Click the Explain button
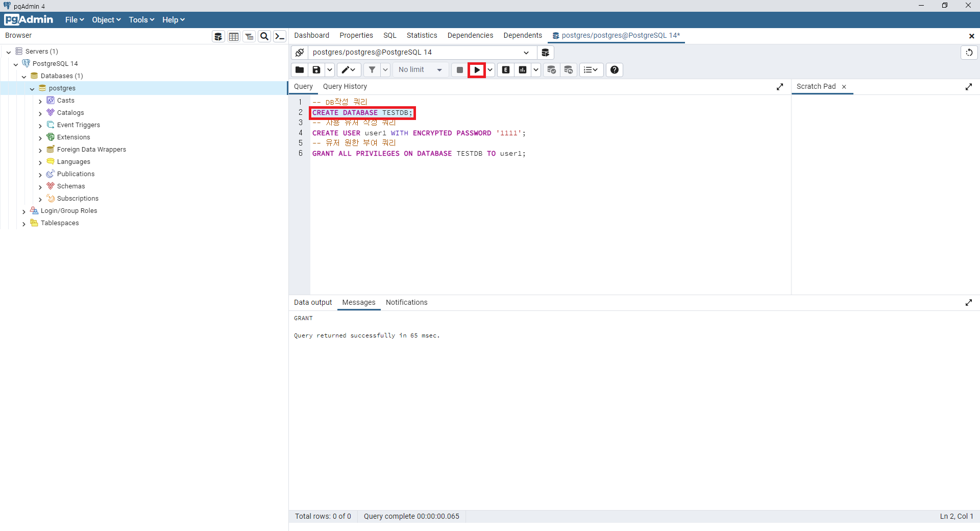The width and height of the screenshot is (980, 531). (x=506, y=70)
